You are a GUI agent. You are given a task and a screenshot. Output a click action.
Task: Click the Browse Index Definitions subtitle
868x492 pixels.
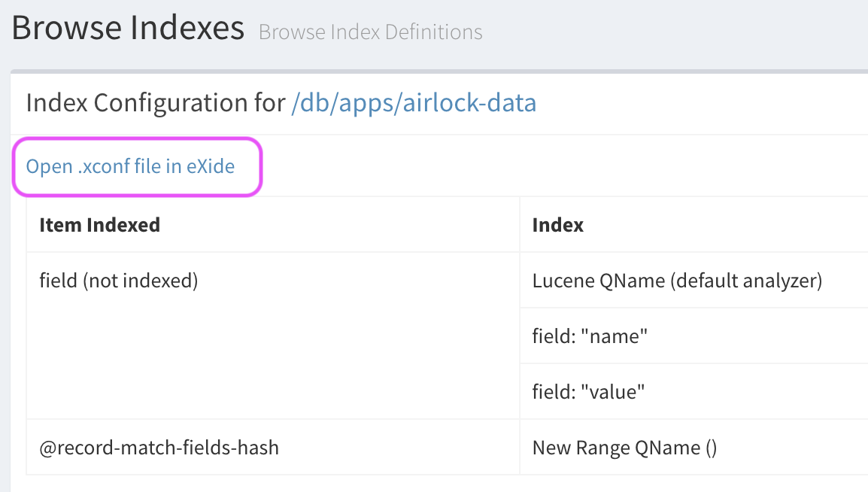370,32
